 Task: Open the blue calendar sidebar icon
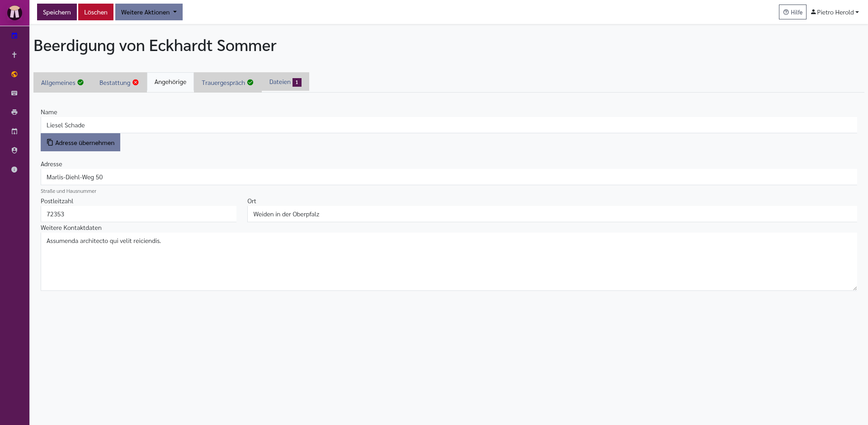[14, 36]
